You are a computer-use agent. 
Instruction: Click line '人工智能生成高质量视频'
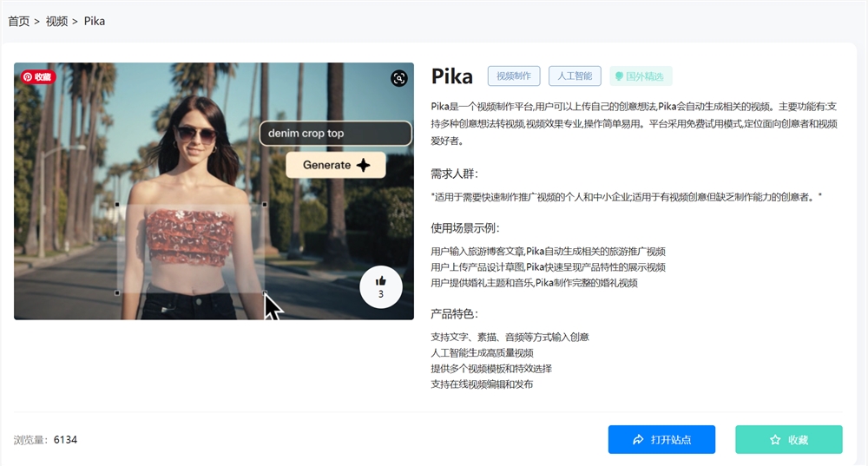pyautogui.click(x=482, y=352)
